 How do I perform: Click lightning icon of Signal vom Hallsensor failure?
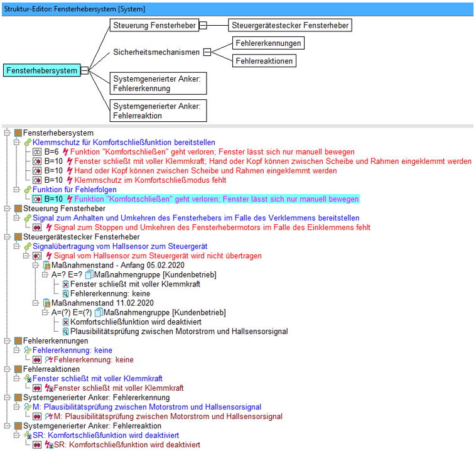[48, 256]
